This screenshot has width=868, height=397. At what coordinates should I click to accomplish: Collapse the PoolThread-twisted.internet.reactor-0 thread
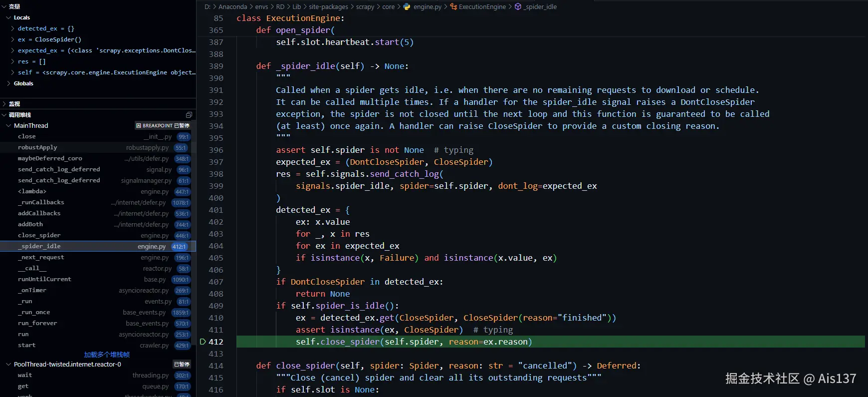coord(8,364)
